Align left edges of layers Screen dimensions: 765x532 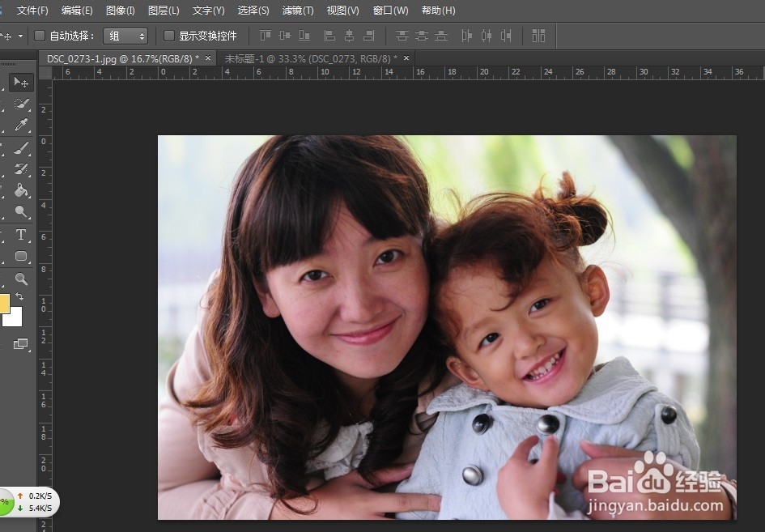(329, 36)
